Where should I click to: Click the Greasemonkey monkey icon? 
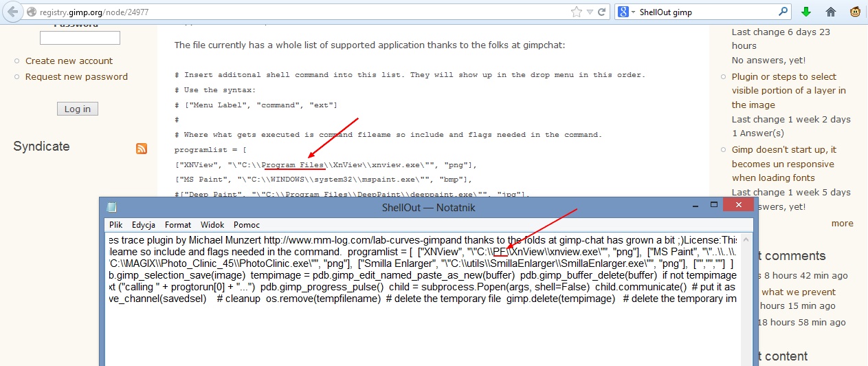(x=856, y=12)
